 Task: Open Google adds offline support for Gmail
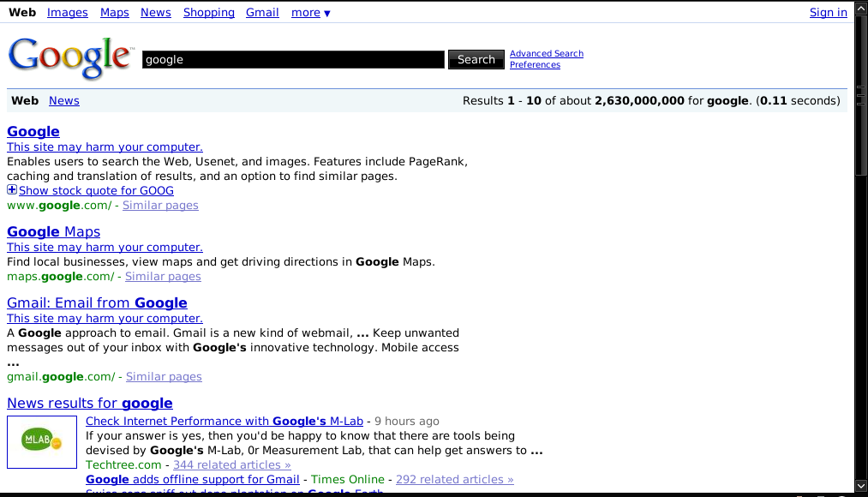[x=193, y=479]
